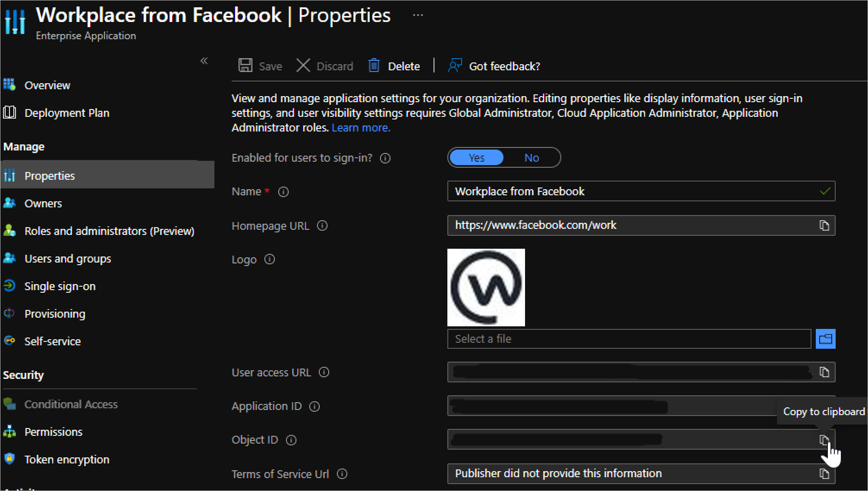Screen dimensions: 868x491
Task: Click the Discard icon in the toolbar
Action: coord(304,66)
